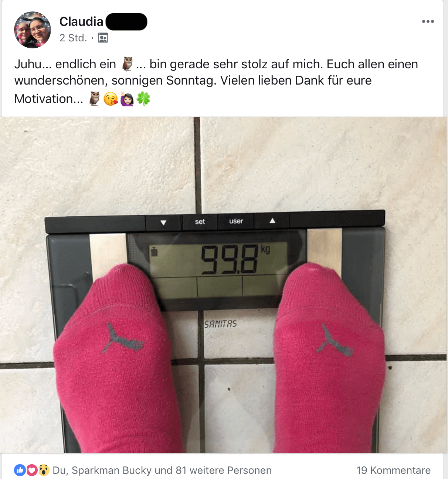Image resolution: width=448 pixels, height=479 pixels.
Task: Click the wow face reaction icon
Action: (44, 470)
